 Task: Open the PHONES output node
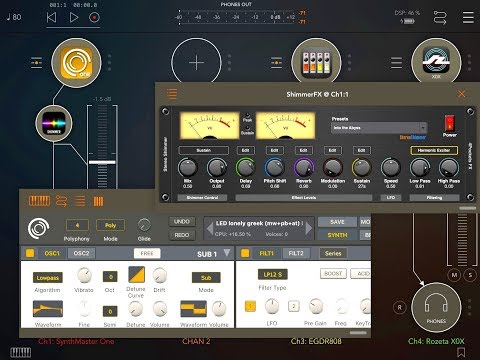[436, 307]
